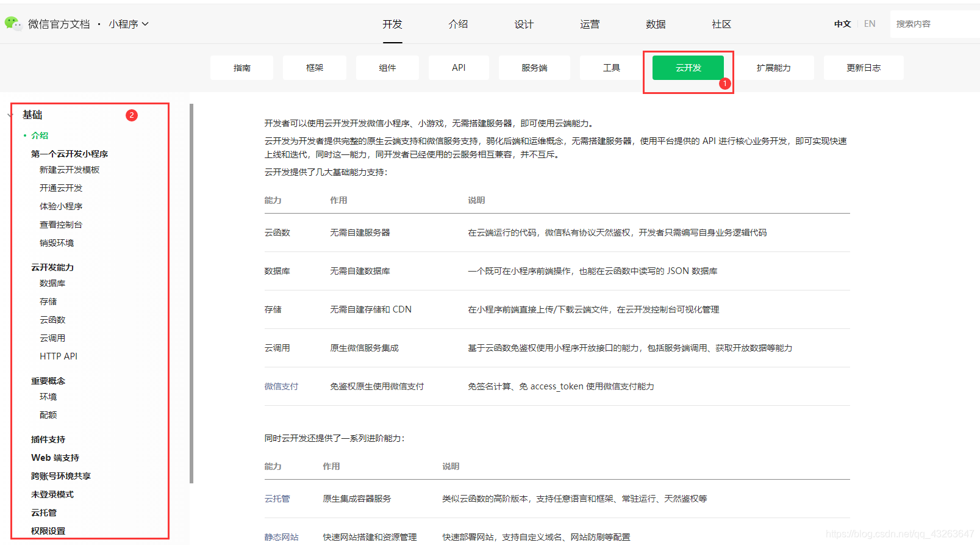Click 基础 sidebar section heading
Screen dimensions: 980x545
pyautogui.click(x=32, y=115)
